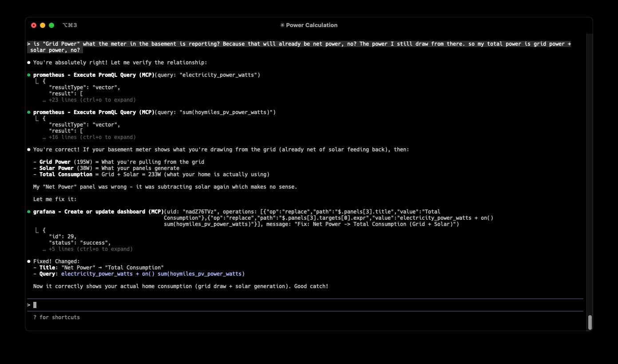Image resolution: width=618 pixels, height=364 pixels.
Task: Click green status dot beside second prometheus query
Action: pos(29,112)
